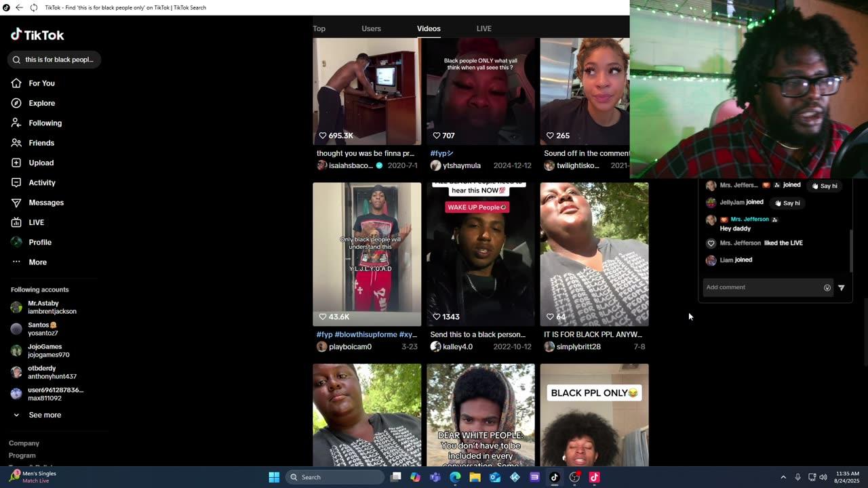Click the TikTok logo

click(37, 35)
